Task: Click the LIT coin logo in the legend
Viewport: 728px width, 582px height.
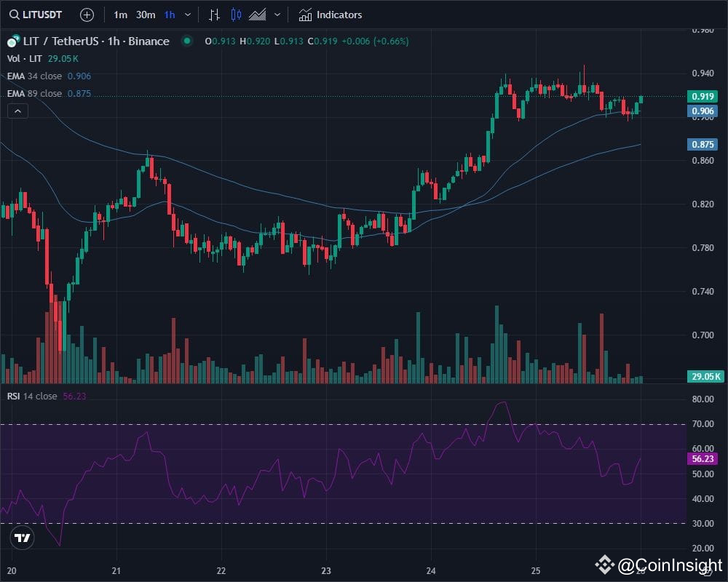Action: pyautogui.click(x=12, y=41)
